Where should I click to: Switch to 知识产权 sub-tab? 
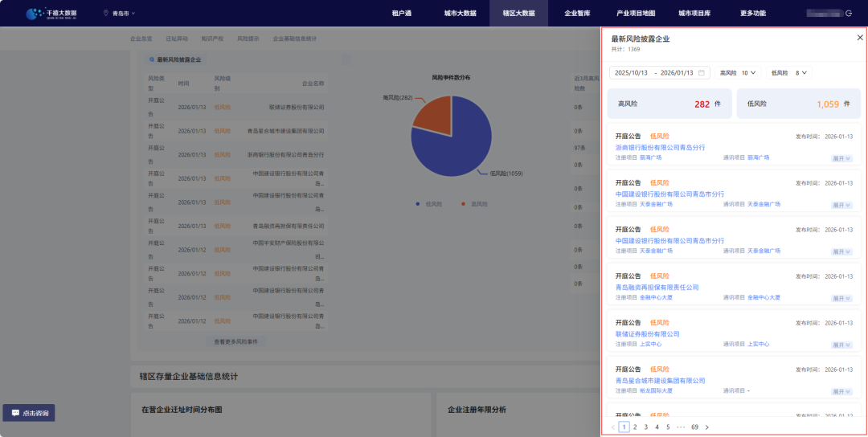(212, 39)
